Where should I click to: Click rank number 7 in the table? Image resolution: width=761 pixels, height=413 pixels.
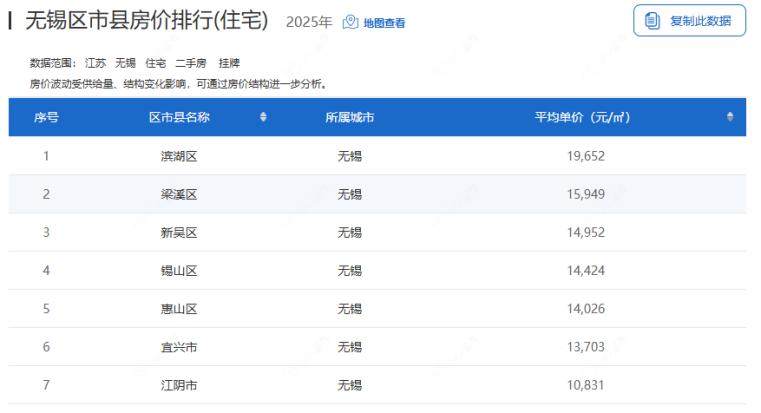[x=46, y=385]
